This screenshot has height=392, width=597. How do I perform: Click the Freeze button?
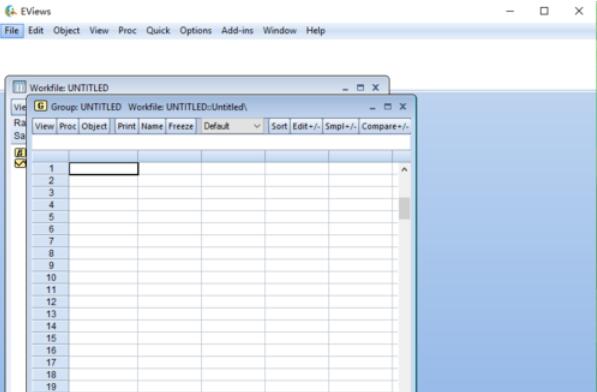pyautogui.click(x=181, y=126)
